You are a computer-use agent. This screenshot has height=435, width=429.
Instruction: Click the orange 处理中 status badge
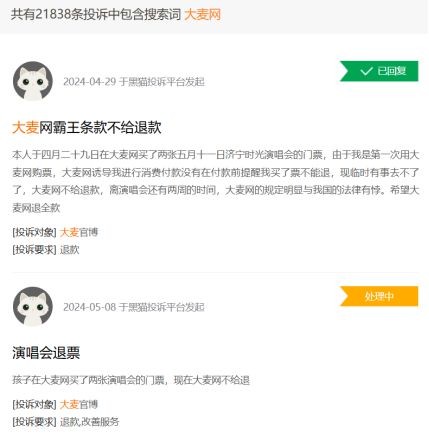pos(379,296)
